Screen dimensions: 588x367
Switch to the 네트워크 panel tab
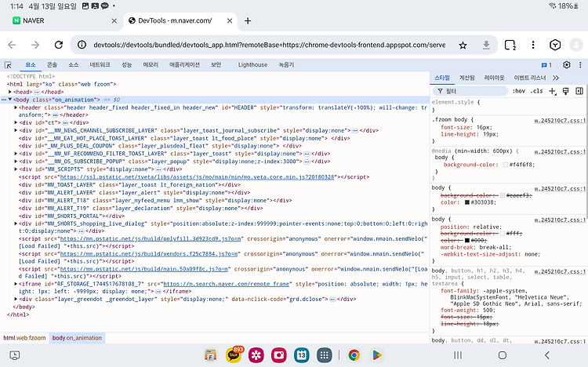100,64
